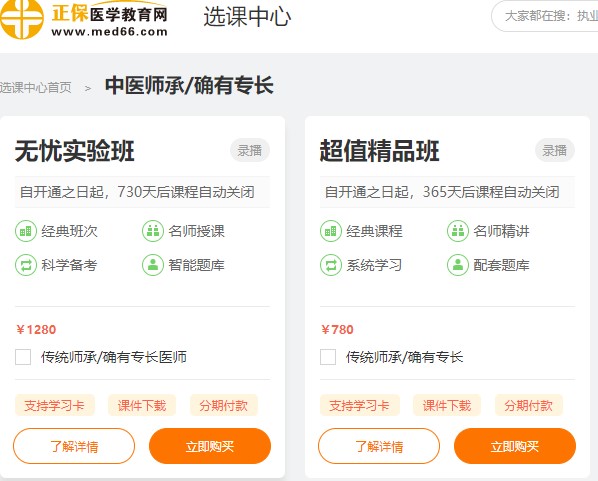The image size is (598, 481).
Task: Click 支持学习卡 tag in 超值精品班 card
Action: [x=360, y=405]
